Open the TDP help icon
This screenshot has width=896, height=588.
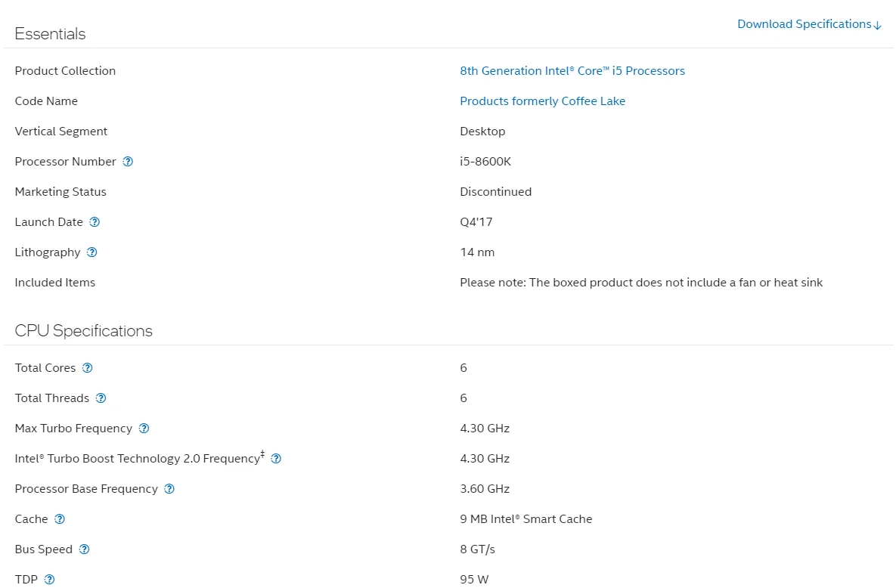tap(50, 580)
